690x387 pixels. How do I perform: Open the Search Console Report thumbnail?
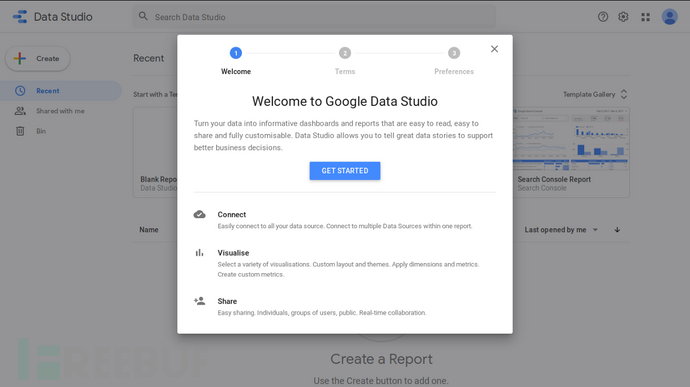click(x=571, y=139)
